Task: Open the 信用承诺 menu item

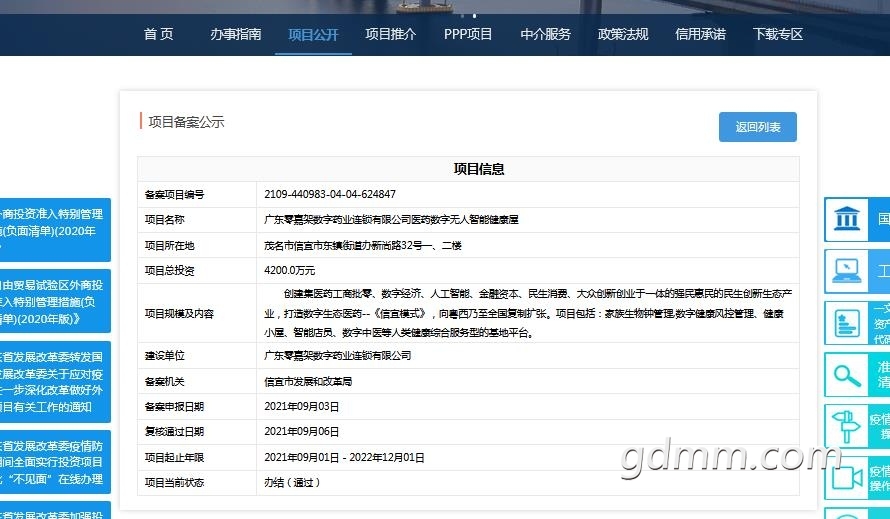Action: [x=700, y=34]
